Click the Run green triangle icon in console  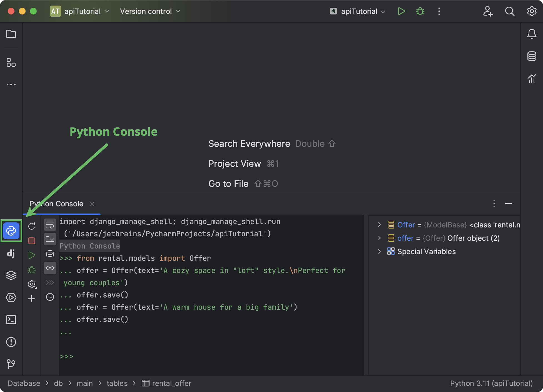pos(33,254)
